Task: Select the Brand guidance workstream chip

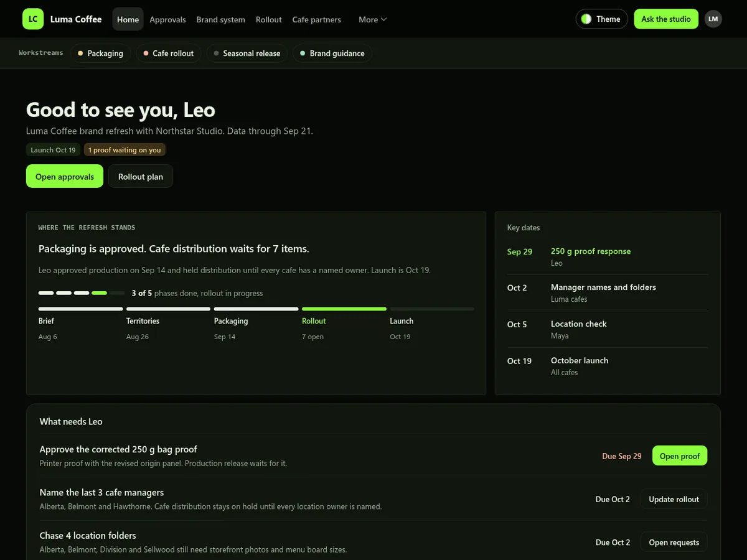Action: [332, 54]
